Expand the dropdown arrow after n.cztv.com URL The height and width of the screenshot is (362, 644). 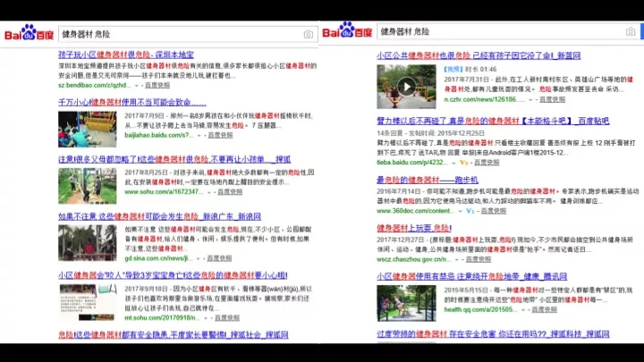pyautogui.click(x=530, y=100)
